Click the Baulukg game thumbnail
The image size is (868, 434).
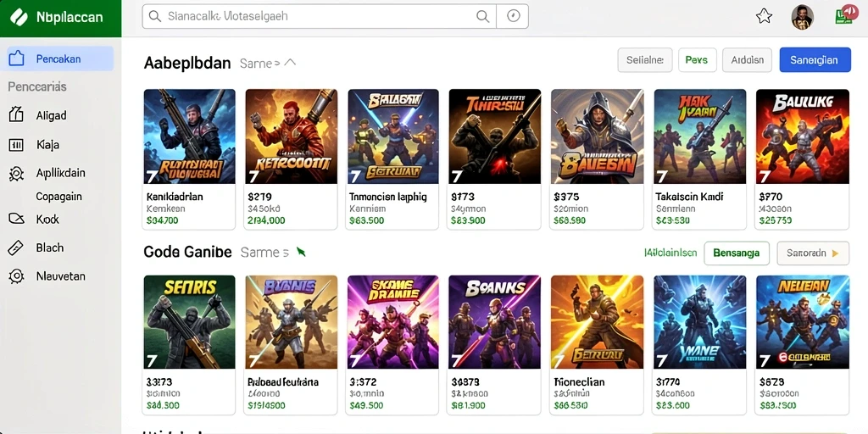(802, 136)
